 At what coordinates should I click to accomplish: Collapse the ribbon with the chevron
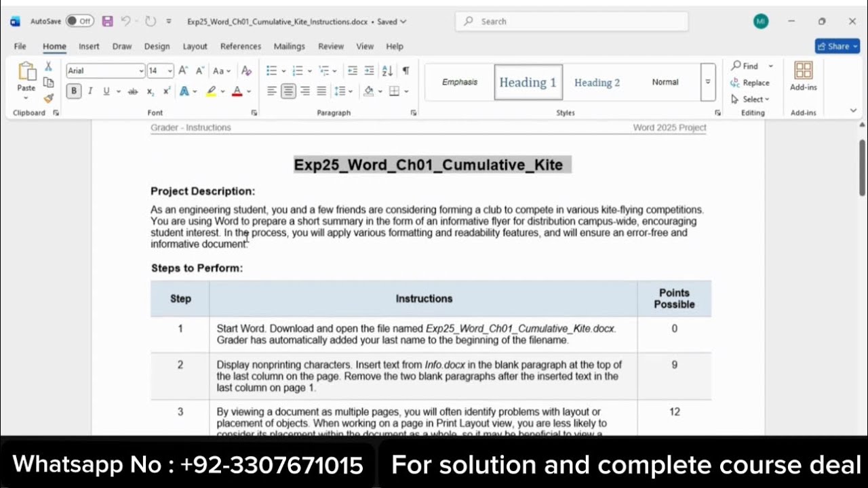coord(853,110)
